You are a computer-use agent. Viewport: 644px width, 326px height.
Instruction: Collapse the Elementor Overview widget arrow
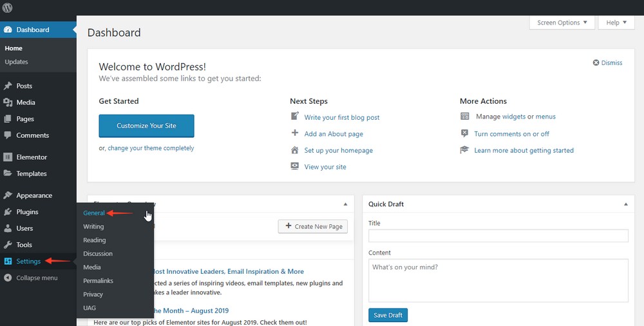coord(345,204)
